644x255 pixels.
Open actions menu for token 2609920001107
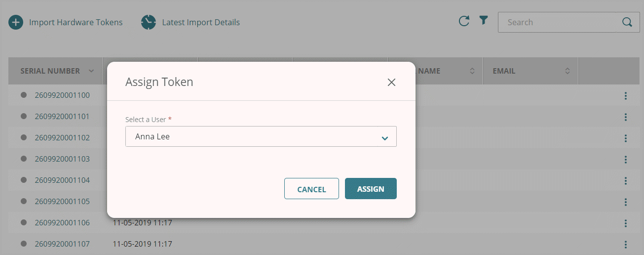[x=625, y=244]
